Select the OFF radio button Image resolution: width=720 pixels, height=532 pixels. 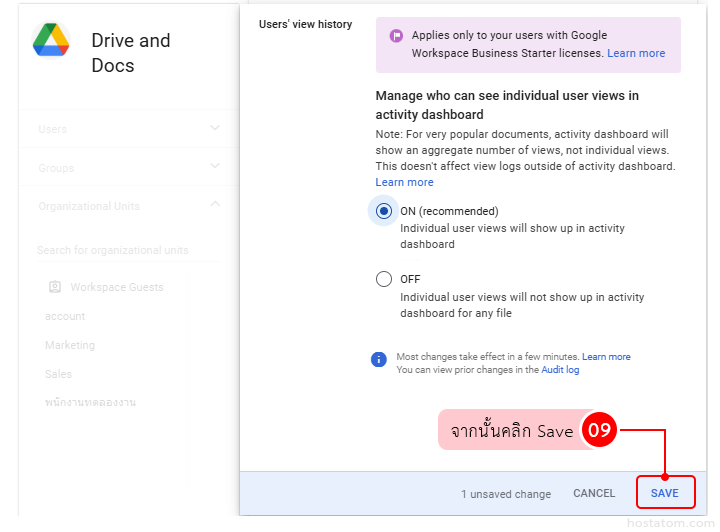click(x=384, y=279)
